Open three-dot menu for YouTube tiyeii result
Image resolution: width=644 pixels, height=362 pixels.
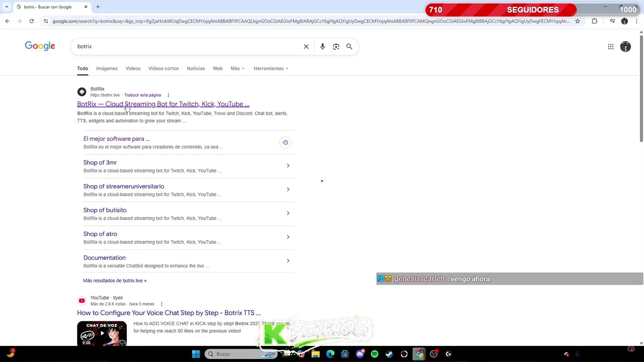162,304
